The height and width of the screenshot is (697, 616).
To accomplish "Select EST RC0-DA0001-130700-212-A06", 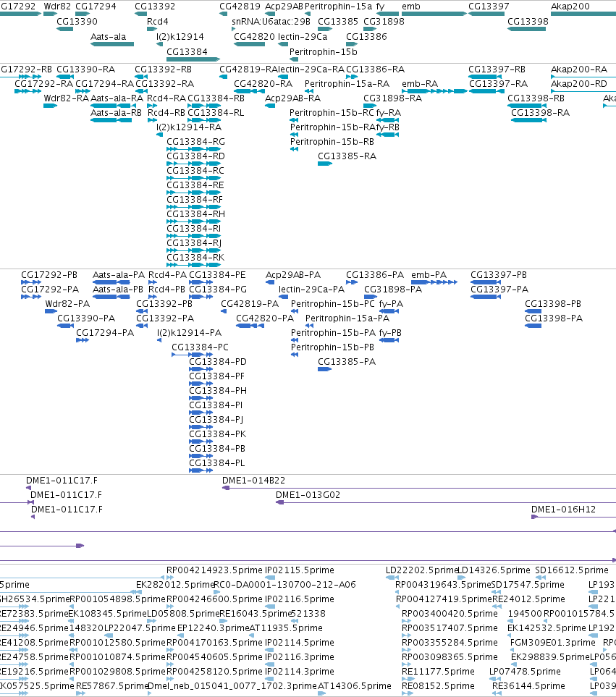I will pos(285,585).
